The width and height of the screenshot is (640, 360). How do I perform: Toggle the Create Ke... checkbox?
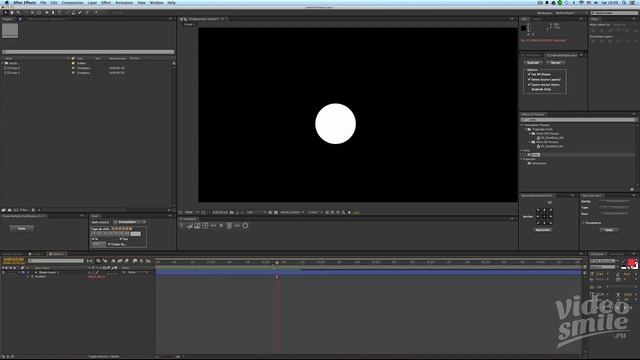pos(109,244)
